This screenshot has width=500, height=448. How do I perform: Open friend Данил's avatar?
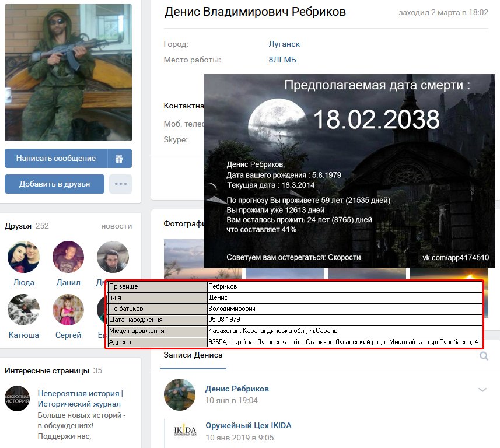point(68,257)
